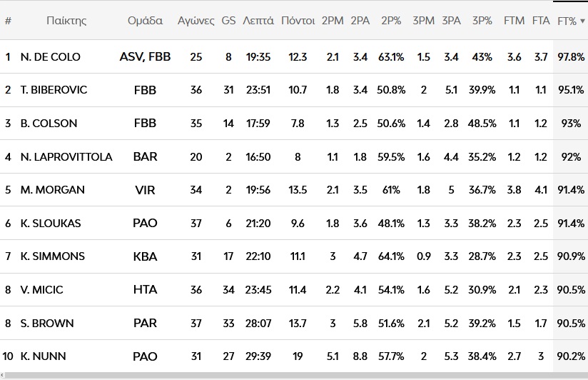Image resolution: width=588 pixels, height=380 pixels.
Task: Select the Ομάδα column header
Action: click(x=145, y=21)
